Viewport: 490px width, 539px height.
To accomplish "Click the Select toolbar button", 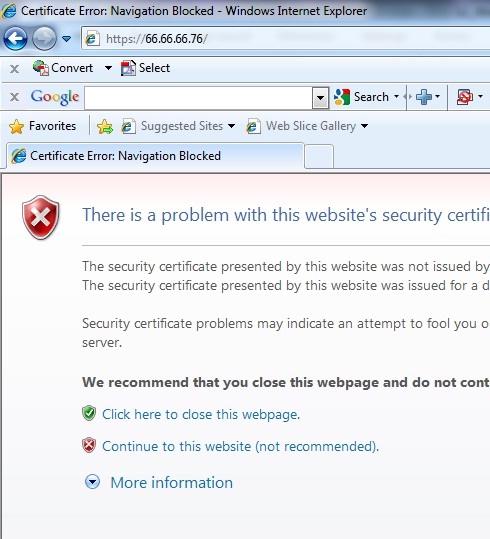I will tap(145, 68).
